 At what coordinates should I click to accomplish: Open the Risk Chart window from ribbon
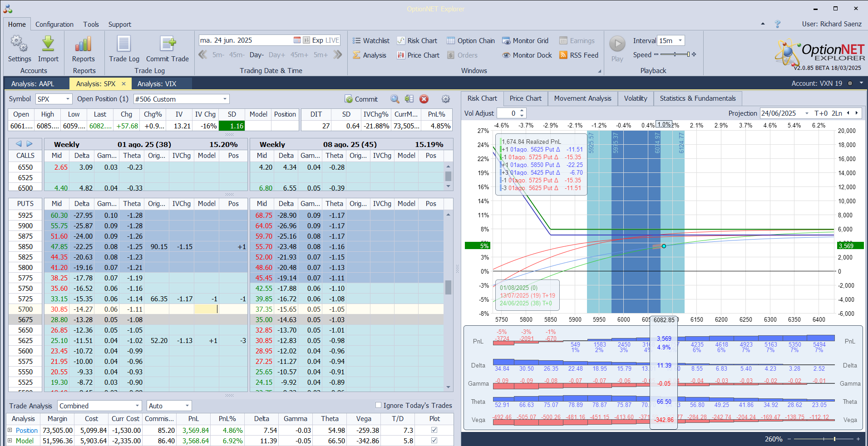pyautogui.click(x=417, y=41)
